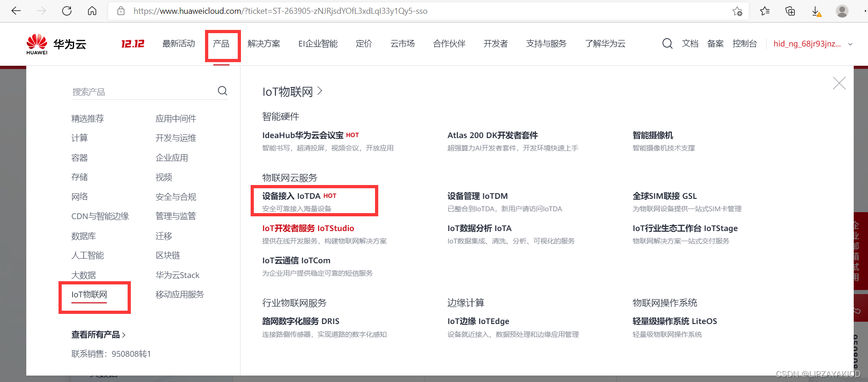The image size is (868, 382).
Task: Select the 安全与合规 category
Action: pos(176,197)
